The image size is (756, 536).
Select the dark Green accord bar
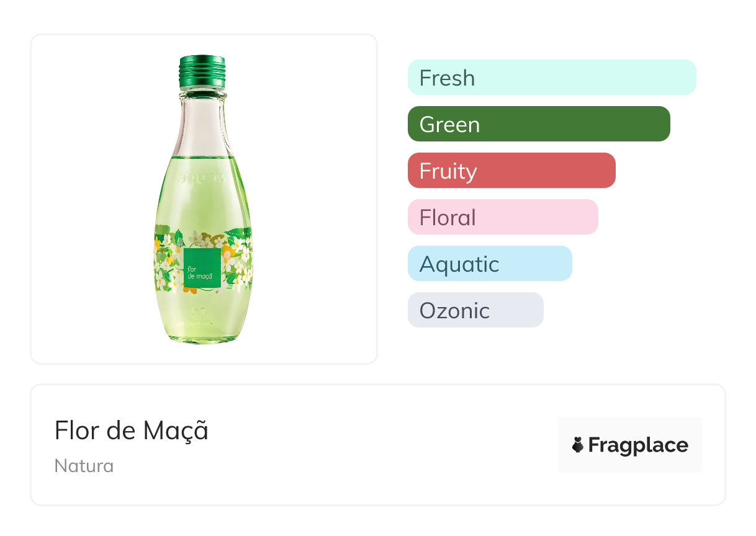(539, 124)
